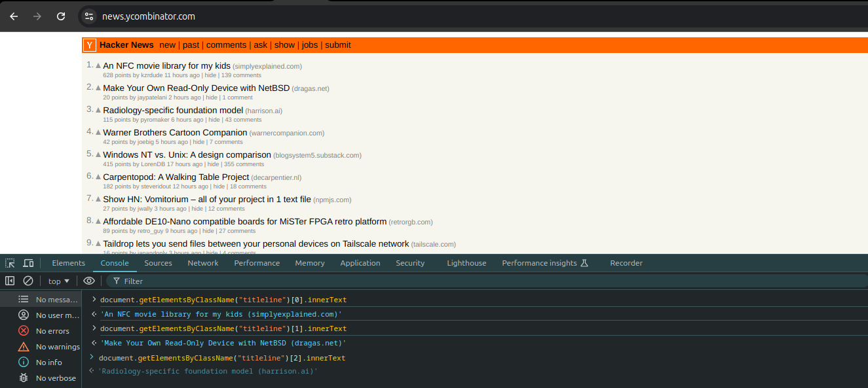This screenshot has width=868, height=388.
Task: Reload the page with the refresh icon
Action: 61,16
